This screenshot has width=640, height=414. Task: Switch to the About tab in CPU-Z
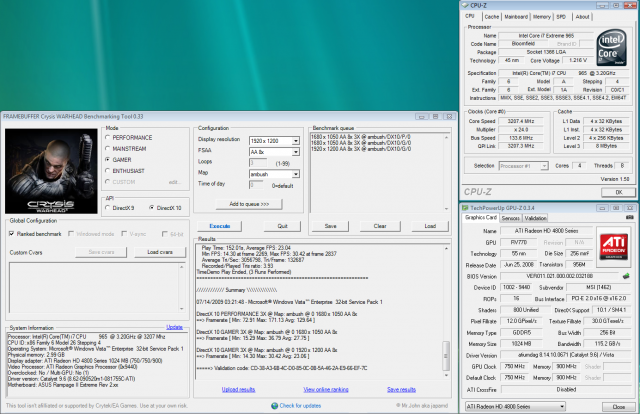[582, 17]
